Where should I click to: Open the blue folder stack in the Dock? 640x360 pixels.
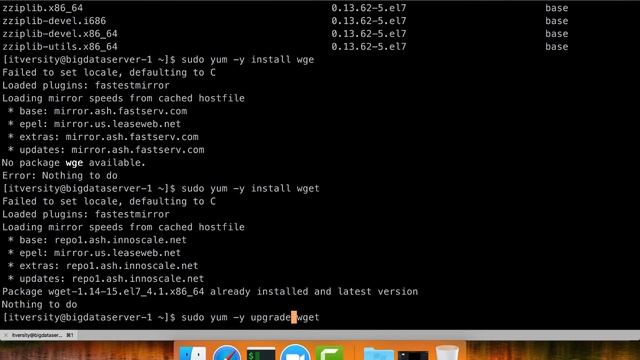378,354
